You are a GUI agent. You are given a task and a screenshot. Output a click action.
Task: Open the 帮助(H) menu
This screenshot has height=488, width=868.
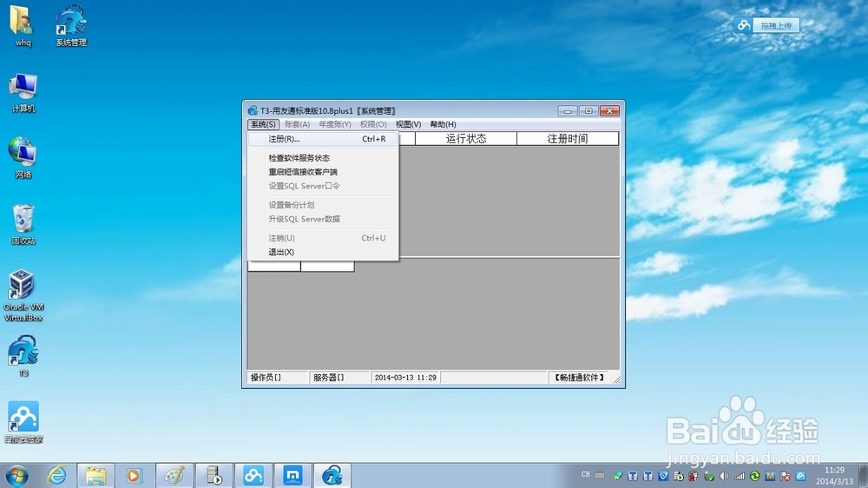(x=443, y=124)
